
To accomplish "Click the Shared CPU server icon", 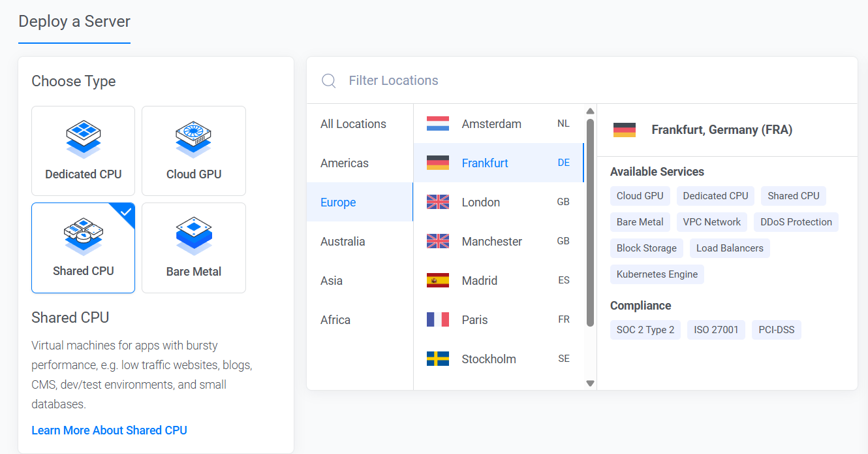I will [84, 236].
